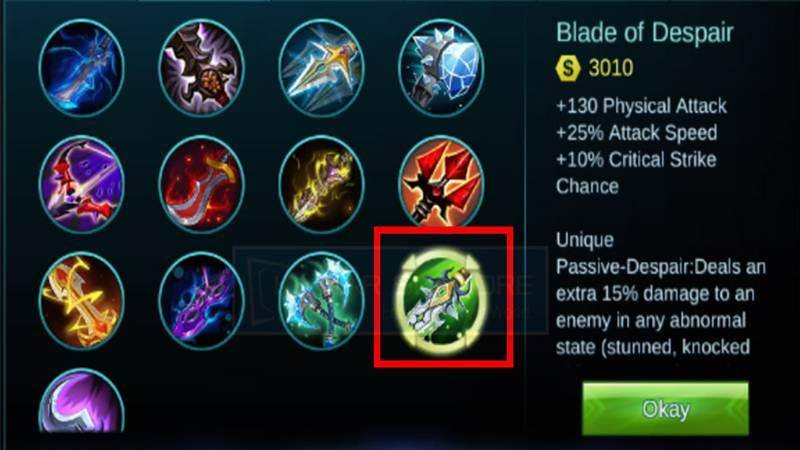The image size is (800, 450).
Task: Select the blue lightning sword item
Action: click(x=82, y=68)
